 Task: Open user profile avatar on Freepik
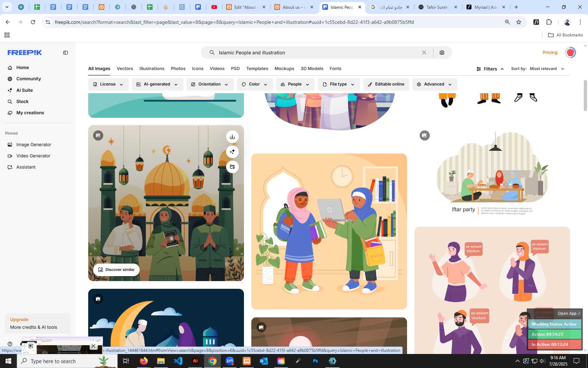(x=570, y=53)
